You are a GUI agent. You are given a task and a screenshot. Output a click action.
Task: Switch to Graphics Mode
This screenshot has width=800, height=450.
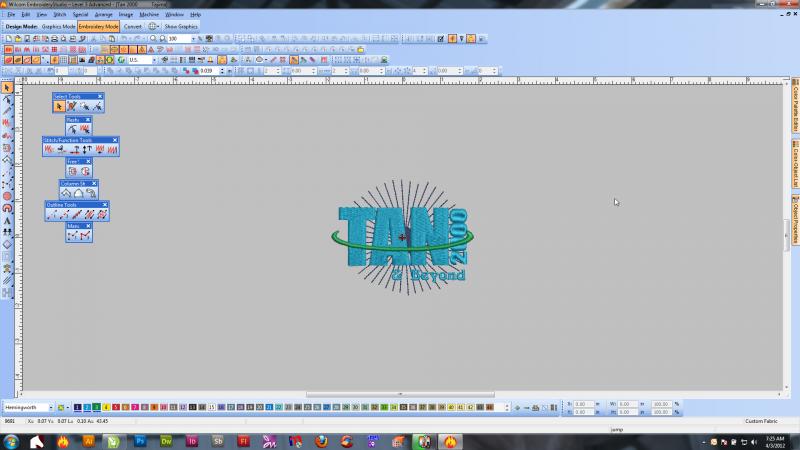click(x=58, y=27)
